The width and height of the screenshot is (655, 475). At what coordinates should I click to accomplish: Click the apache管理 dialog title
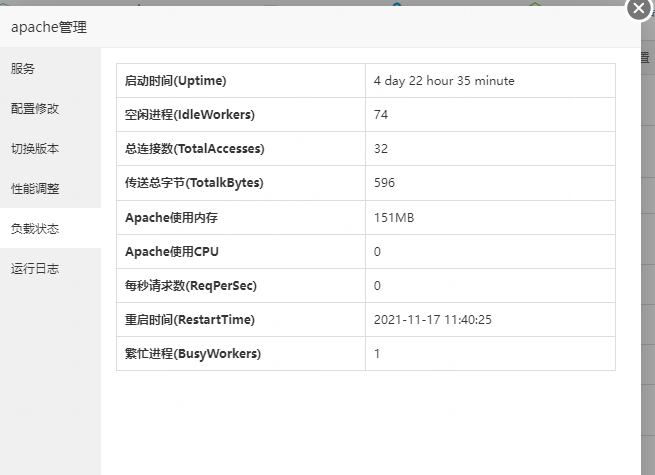click(x=49, y=27)
